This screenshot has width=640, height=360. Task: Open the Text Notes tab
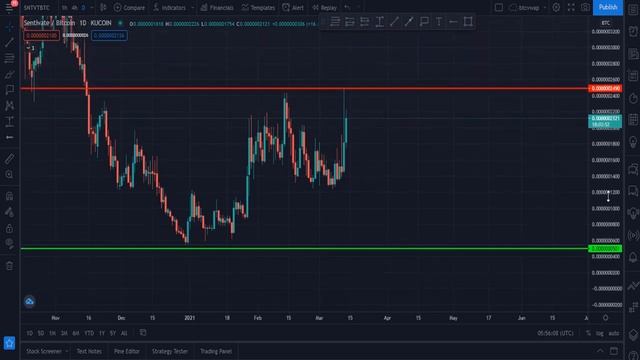(89, 351)
